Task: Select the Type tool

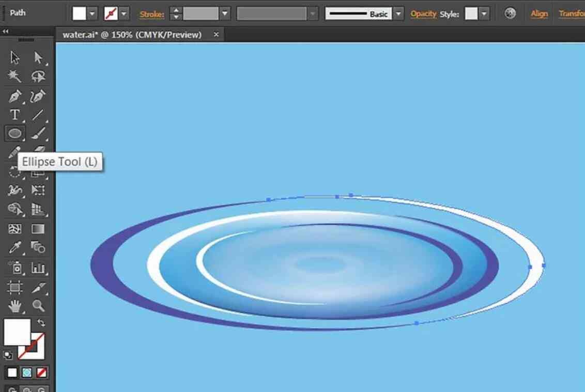Action: (15, 115)
